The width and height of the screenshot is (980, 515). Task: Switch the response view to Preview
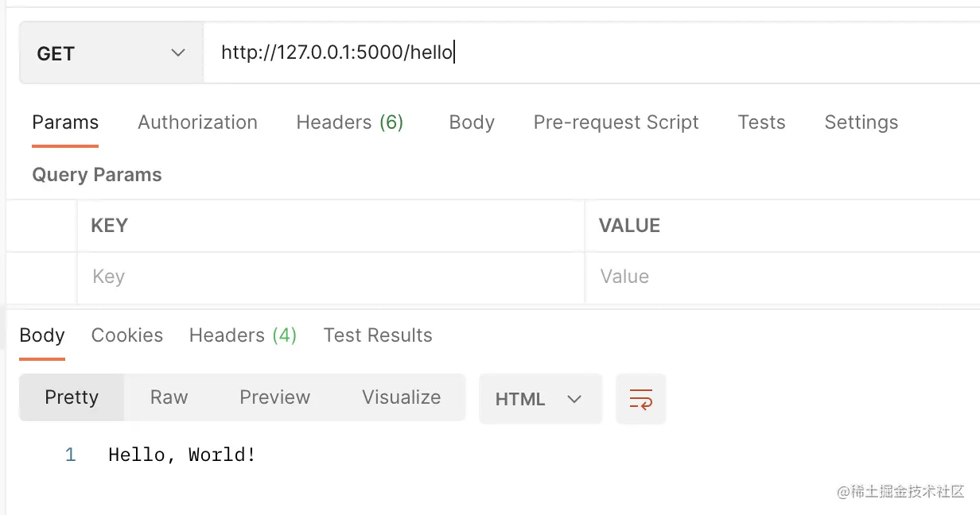point(274,397)
